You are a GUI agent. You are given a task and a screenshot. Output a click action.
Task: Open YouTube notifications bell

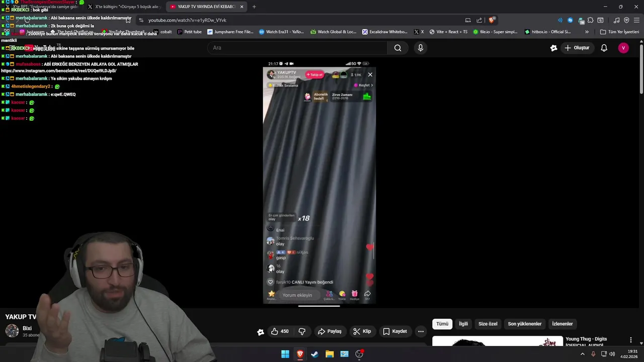(x=604, y=48)
